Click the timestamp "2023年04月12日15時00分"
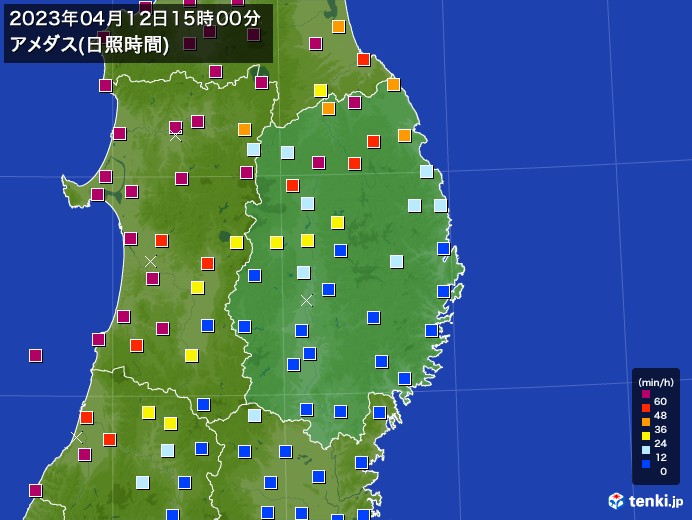 click(135, 19)
